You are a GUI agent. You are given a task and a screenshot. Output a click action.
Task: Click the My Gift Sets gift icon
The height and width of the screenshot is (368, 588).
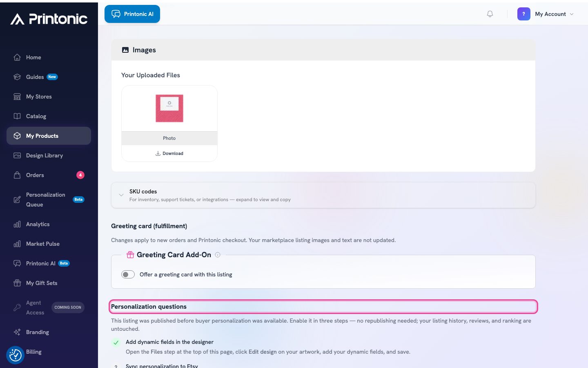tap(17, 283)
